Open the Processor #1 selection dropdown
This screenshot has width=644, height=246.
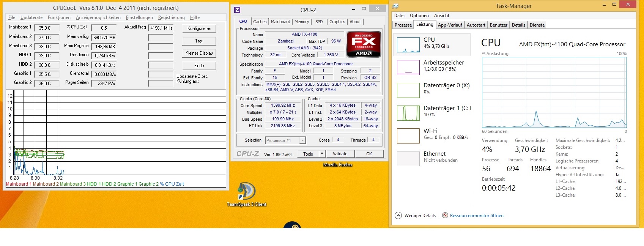click(x=285, y=140)
